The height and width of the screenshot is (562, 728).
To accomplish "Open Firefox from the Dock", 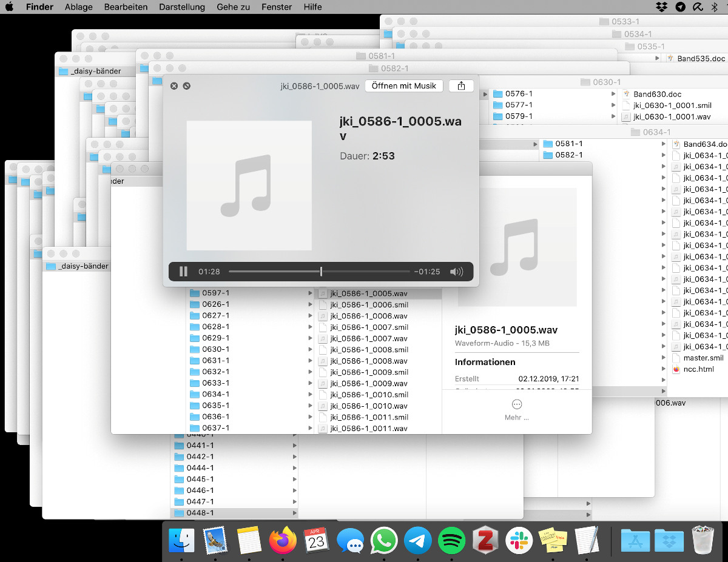I will coord(283,540).
